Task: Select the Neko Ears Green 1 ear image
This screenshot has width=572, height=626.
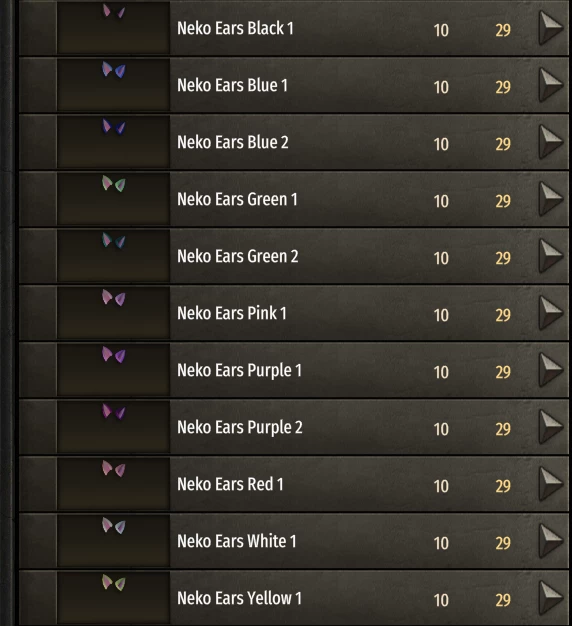Action: pos(113,198)
